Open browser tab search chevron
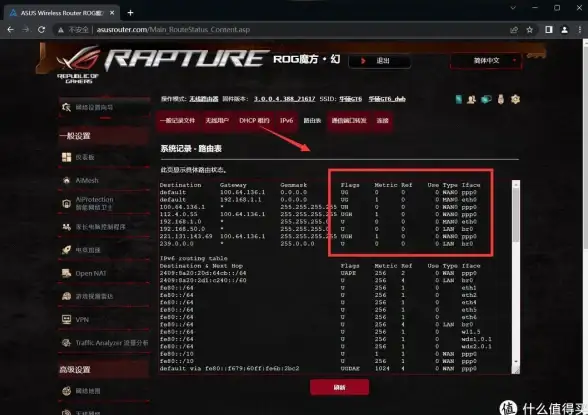The image size is (588, 415). 513,8
